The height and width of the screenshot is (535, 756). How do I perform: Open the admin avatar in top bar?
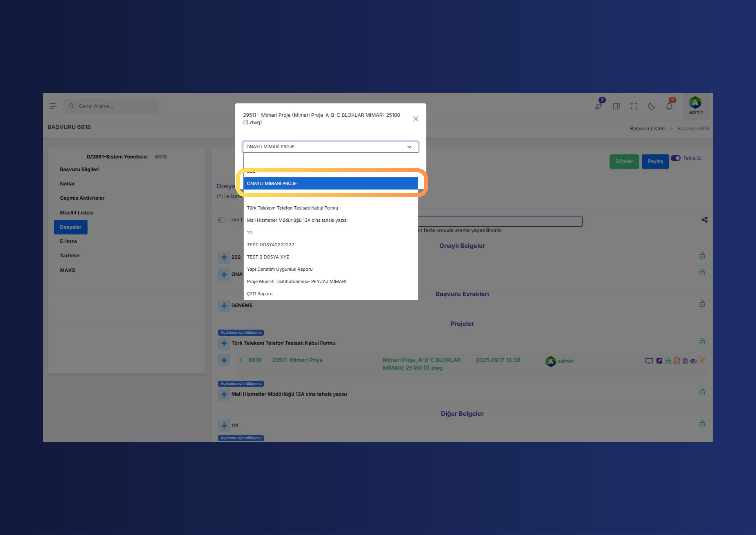tap(695, 103)
